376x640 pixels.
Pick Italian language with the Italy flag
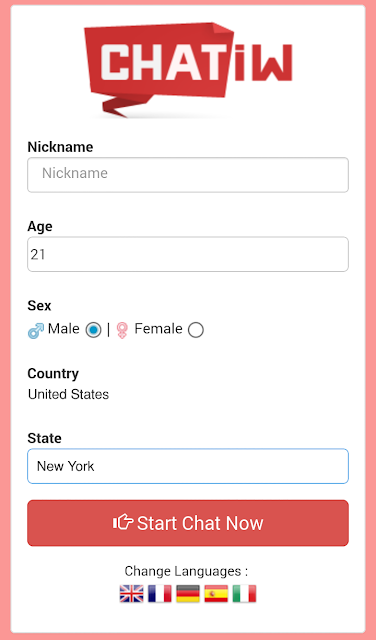click(244, 594)
